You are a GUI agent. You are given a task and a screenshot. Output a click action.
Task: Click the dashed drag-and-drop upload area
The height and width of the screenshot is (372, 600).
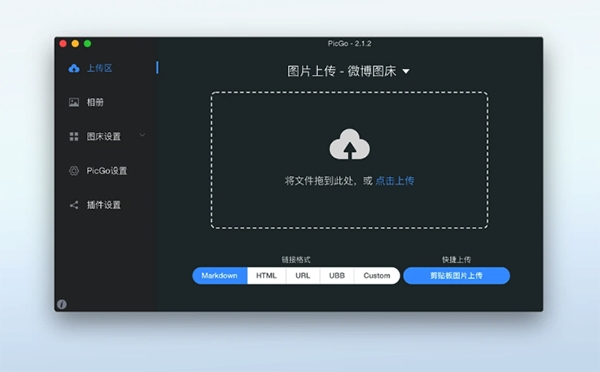pos(349,160)
